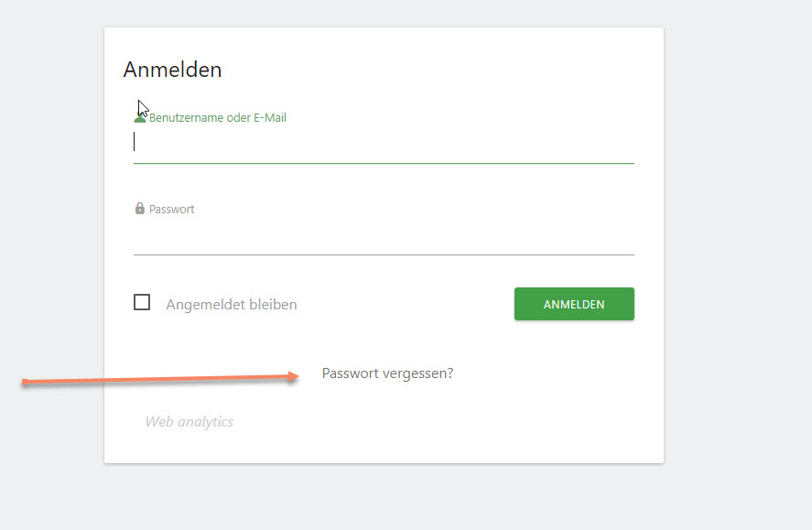Click the Angemeldet bleiben label text
Image resolution: width=812 pixels, height=530 pixels.
[232, 304]
